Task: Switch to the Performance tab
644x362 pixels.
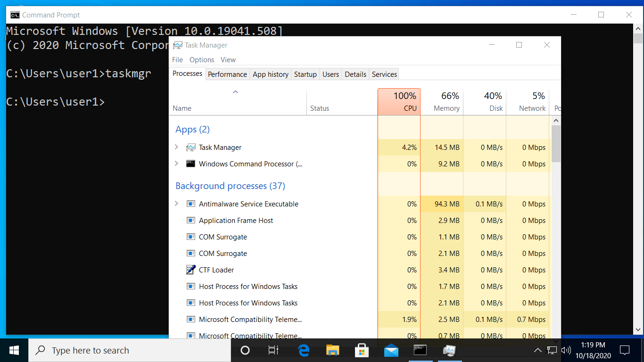Action: point(227,74)
